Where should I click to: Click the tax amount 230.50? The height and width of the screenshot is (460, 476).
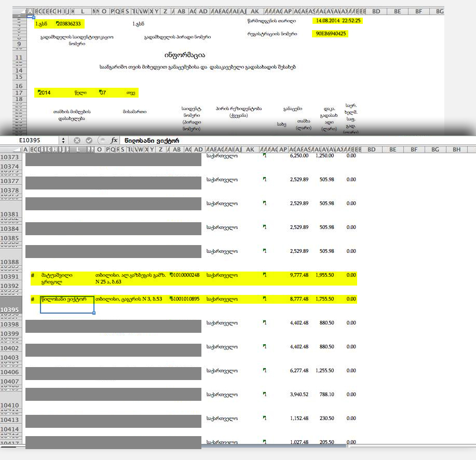point(327,418)
